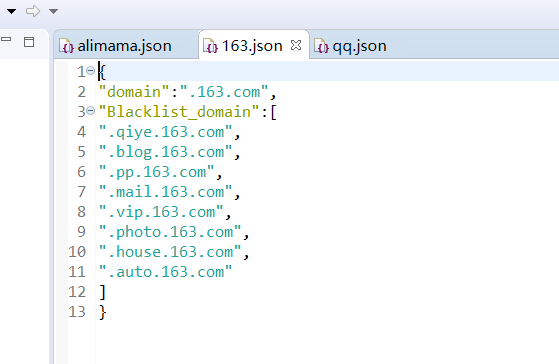
Task: Click the closing bracket on line 12
Action: coord(103,292)
